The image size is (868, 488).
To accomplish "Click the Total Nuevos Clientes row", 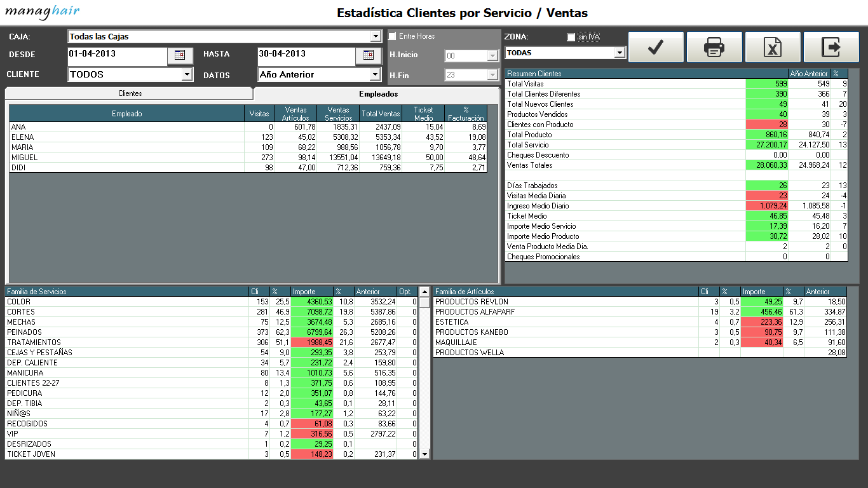I will coord(677,104).
